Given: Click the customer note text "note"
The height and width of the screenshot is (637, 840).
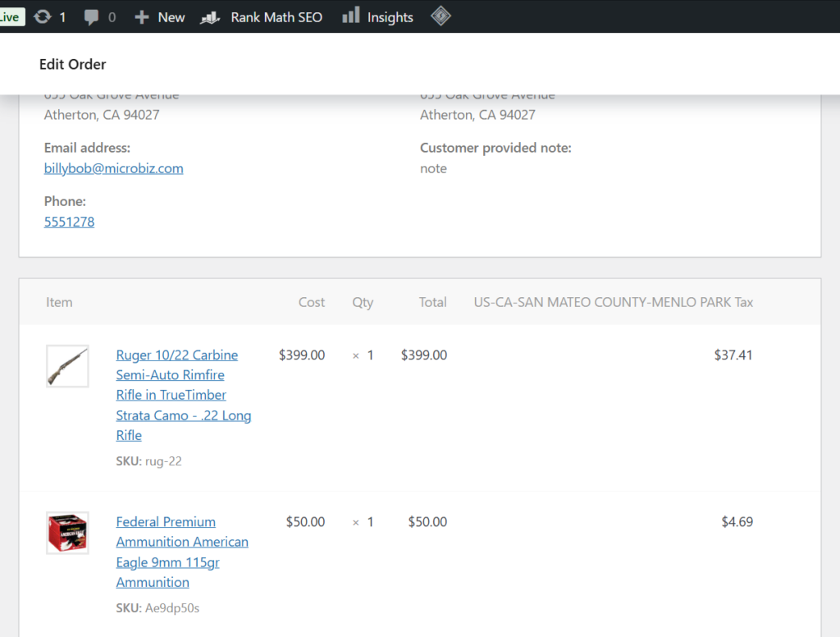Looking at the screenshot, I should click(433, 169).
